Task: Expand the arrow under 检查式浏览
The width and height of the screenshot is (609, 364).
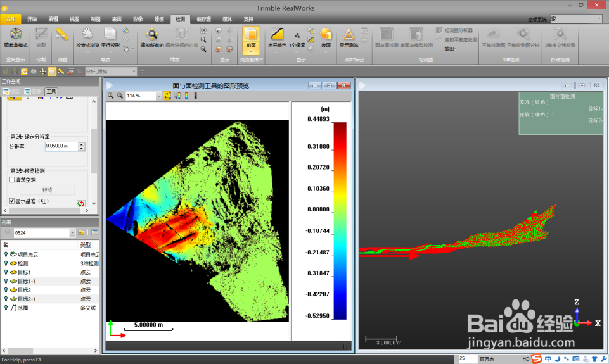Action: click(x=87, y=52)
